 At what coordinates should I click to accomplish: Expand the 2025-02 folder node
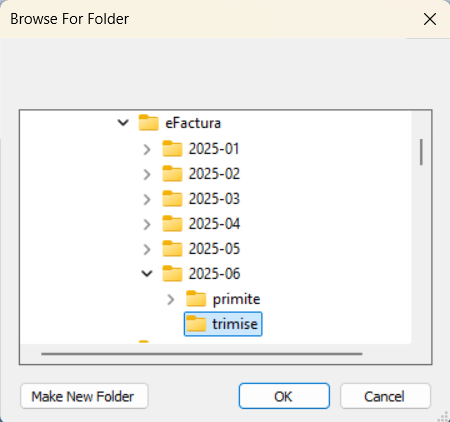click(x=147, y=174)
